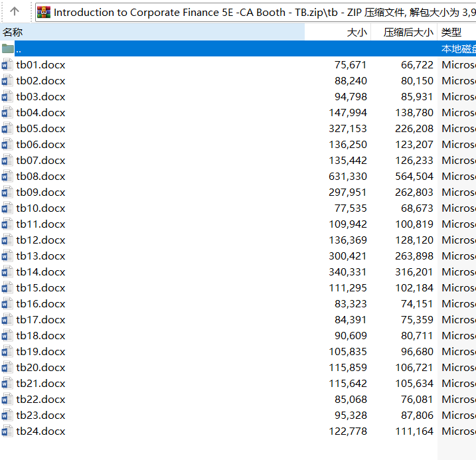The width and height of the screenshot is (476, 460).
Task: Click the WinRAR archive icon in address bar
Action: [44, 12]
